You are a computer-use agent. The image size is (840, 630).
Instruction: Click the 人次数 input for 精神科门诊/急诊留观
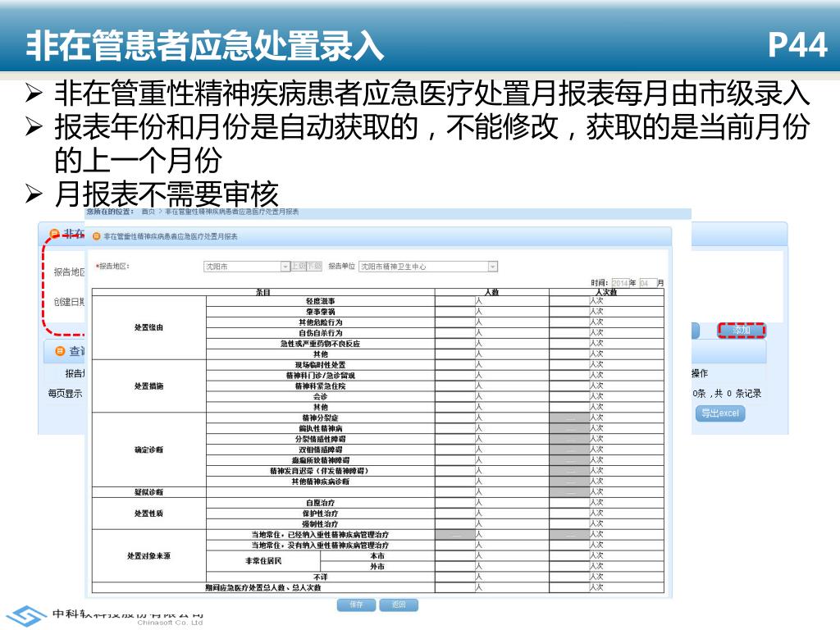click(x=569, y=376)
